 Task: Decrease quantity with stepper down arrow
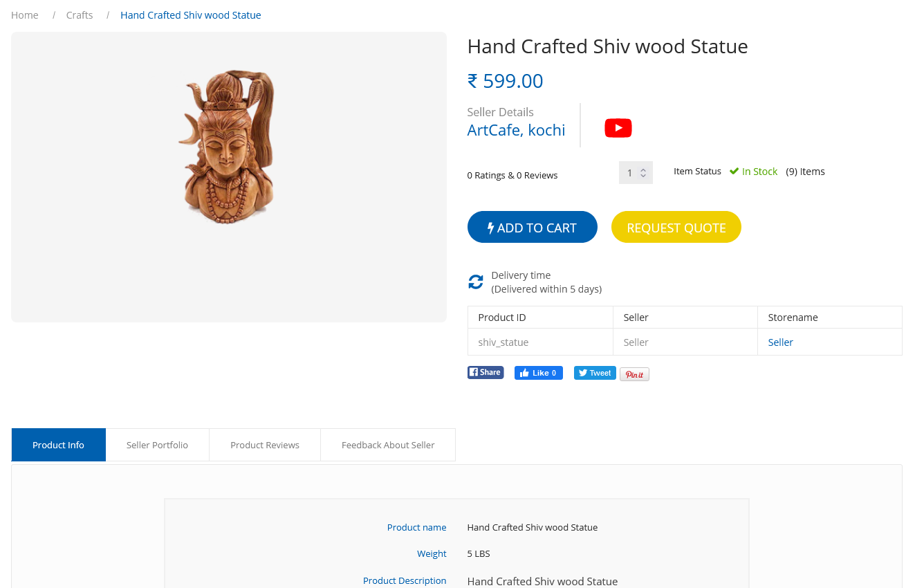643,176
